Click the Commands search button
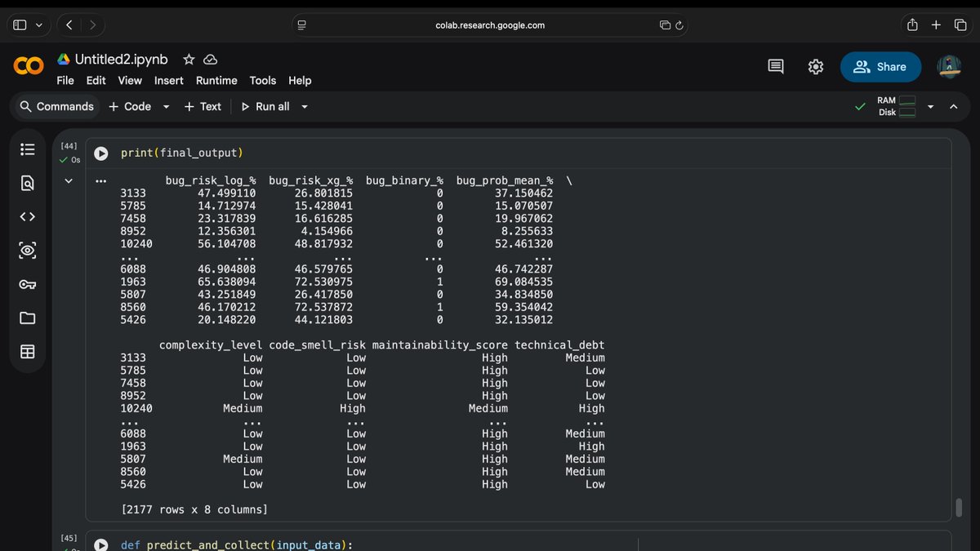This screenshot has width=980, height=551. tap(56, 107)
